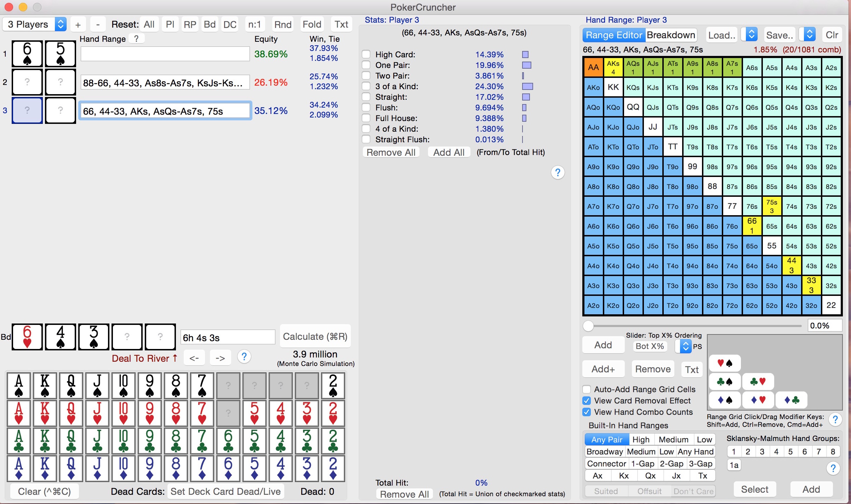Switch to the Range Editor tab
The image size is (851, 504).
(x=614, y=35)
